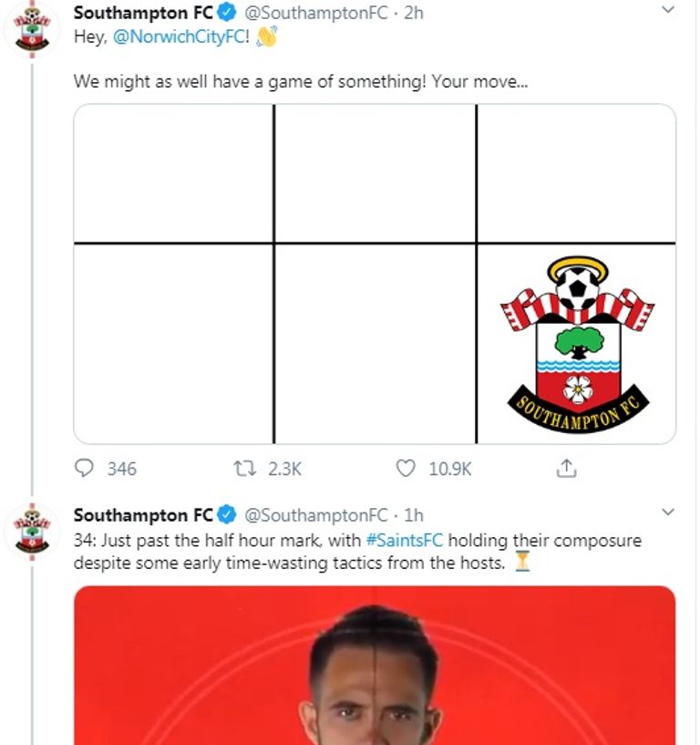Viewport: 700px width, 745px height.
Task: Click @SouthamptonFC handle on the first tweet
Action: tap(314, 14)
